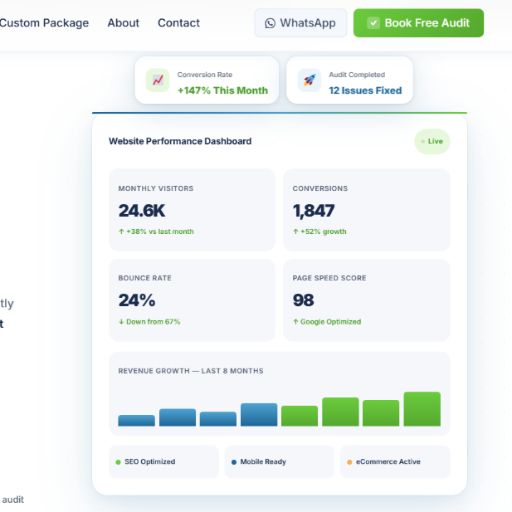
Task: Select the SEO Optimized tag
Action: [164, 462]
